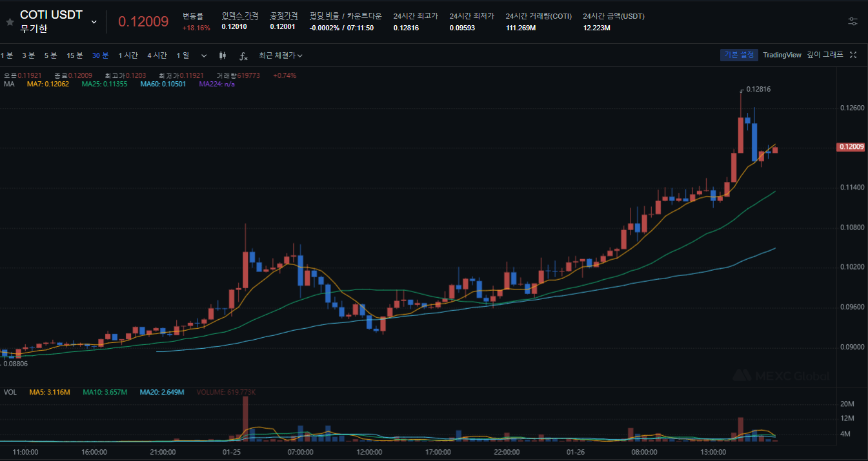This screenshot has width=868, height=461.
Task: Switch to 깊이 그래프 depth chart
Action: pyautogui.click(x=825, y=55)
